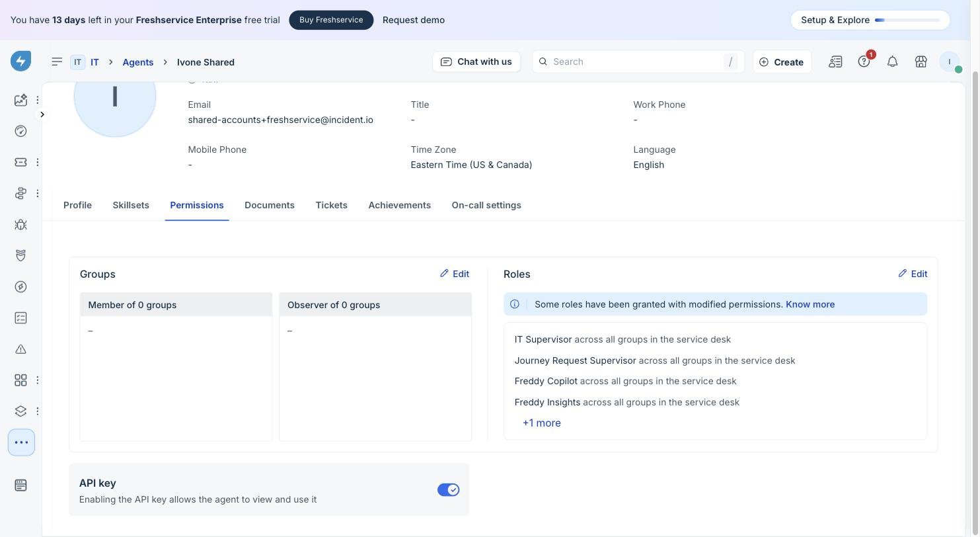980x537 pixels.
Task: Select the Permissions tab
Action: pyautogui.click(x=197, y=205)
